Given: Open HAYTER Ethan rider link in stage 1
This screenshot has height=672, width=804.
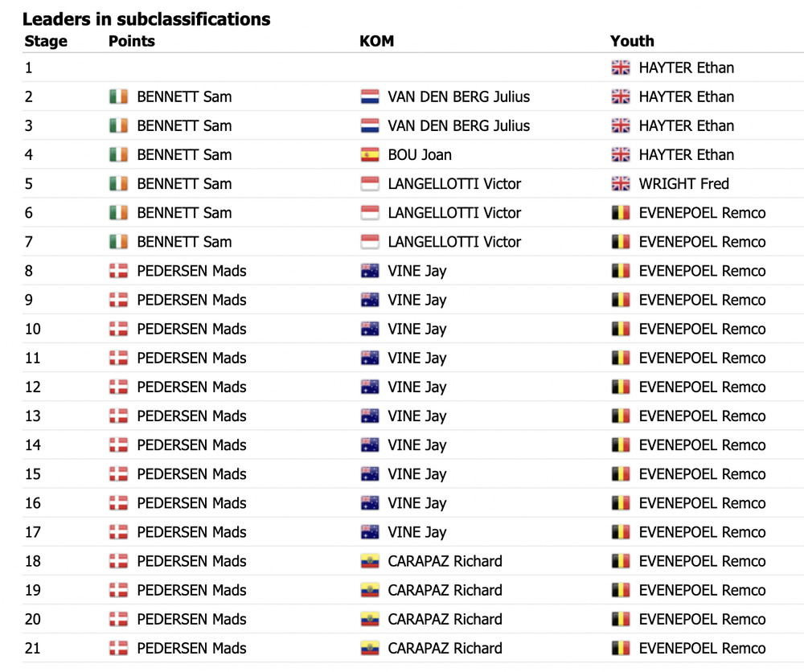Looking at the screenshot, I should 686,68.
